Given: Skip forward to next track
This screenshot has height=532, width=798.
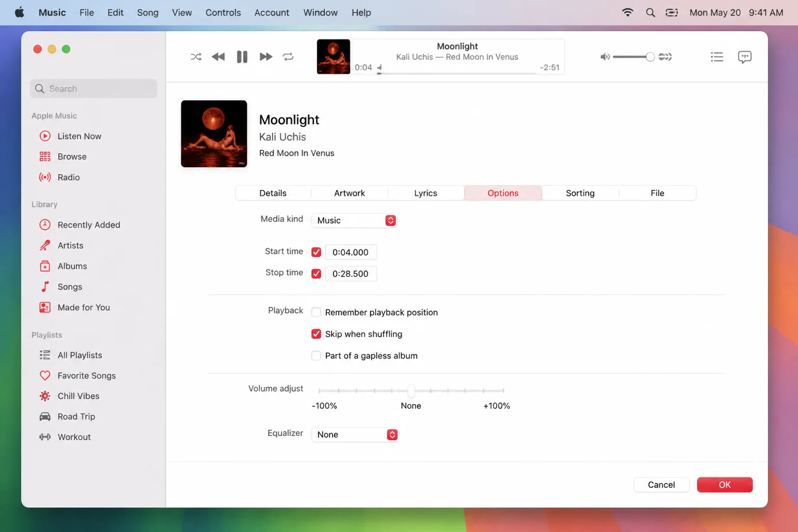Looking at the screenshot, I should (x=265, y=57).
